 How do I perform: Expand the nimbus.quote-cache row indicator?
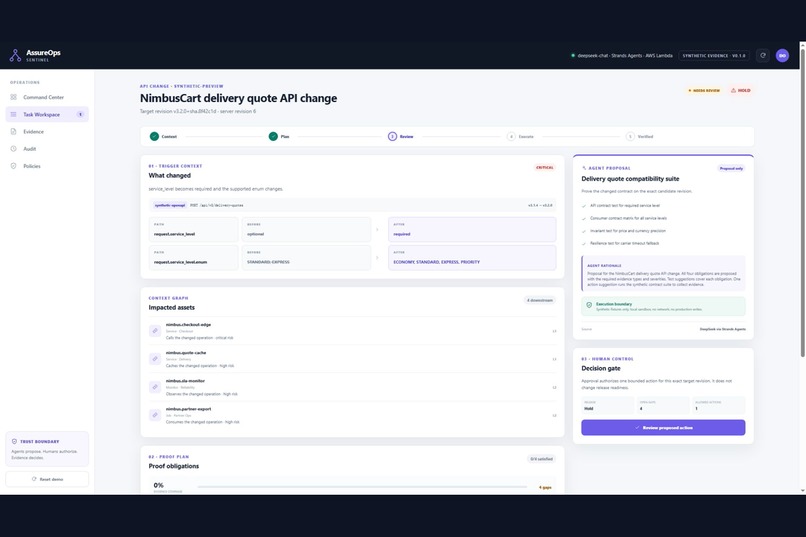click(554, 359)
